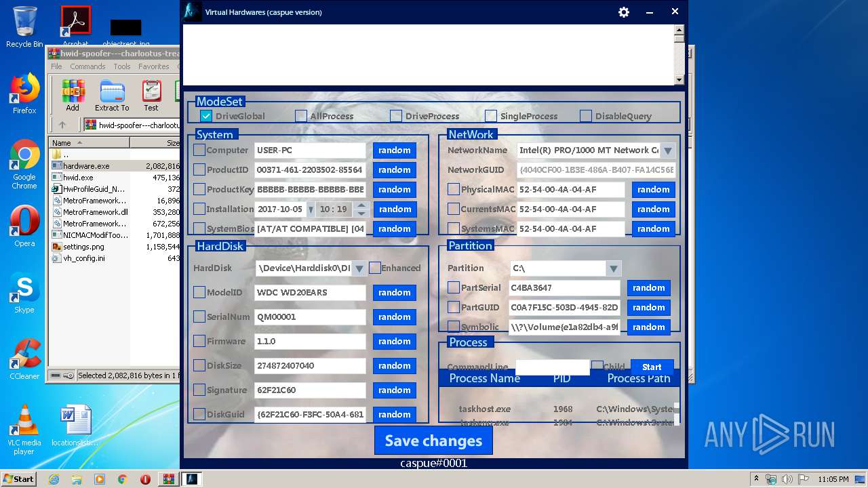Randomize the hard disk SerialNum
This screenshot has width=868, height=488.
pyautogui.click(x=395, y=317)
